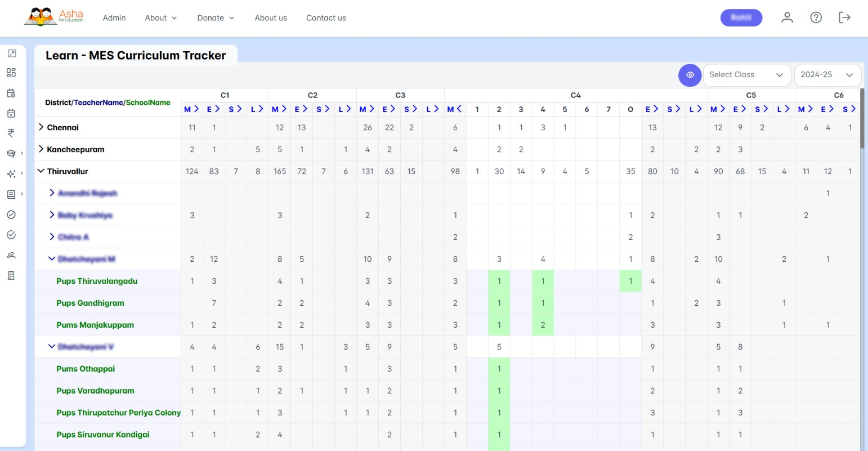Click the logout icon in header
868x451 pixels.
point(844,18)
